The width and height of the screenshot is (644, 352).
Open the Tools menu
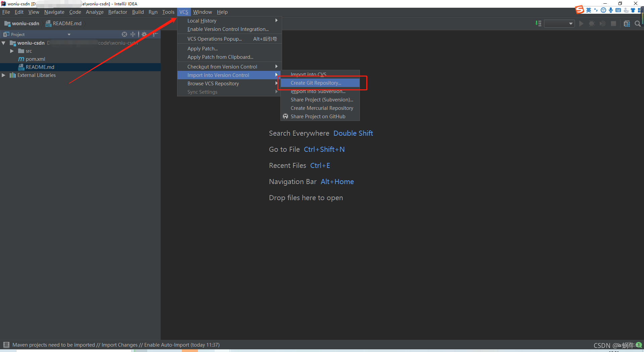click(168, 12)
